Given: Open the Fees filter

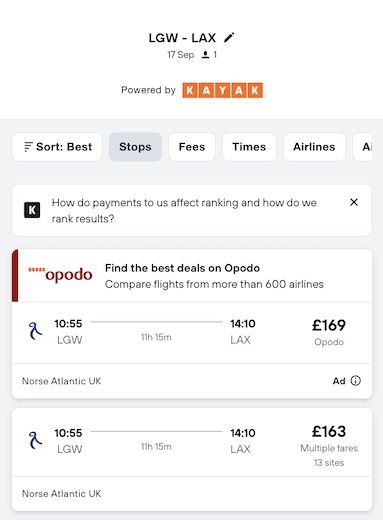Looking at the screenshot, I should click(192, 147).
